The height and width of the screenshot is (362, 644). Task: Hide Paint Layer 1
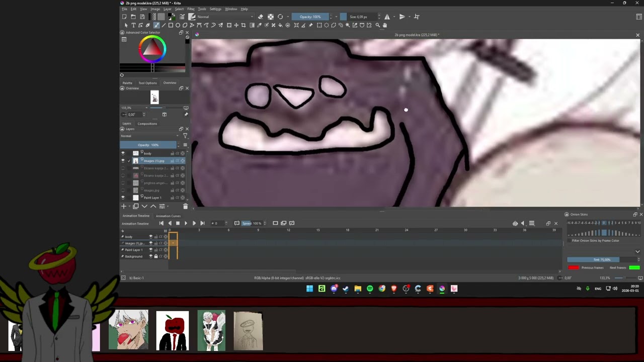click(123, 198)
